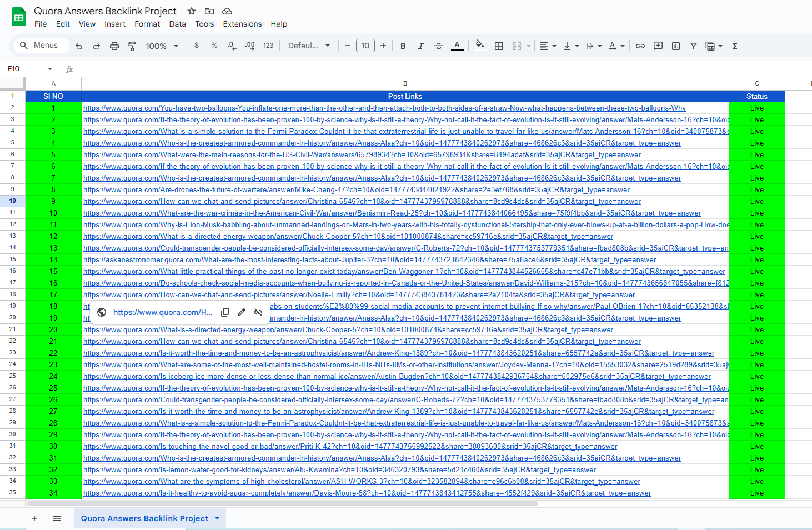This screenshot has width=812, height=530.
Task: Create a filter
Action: pos(694,46)
